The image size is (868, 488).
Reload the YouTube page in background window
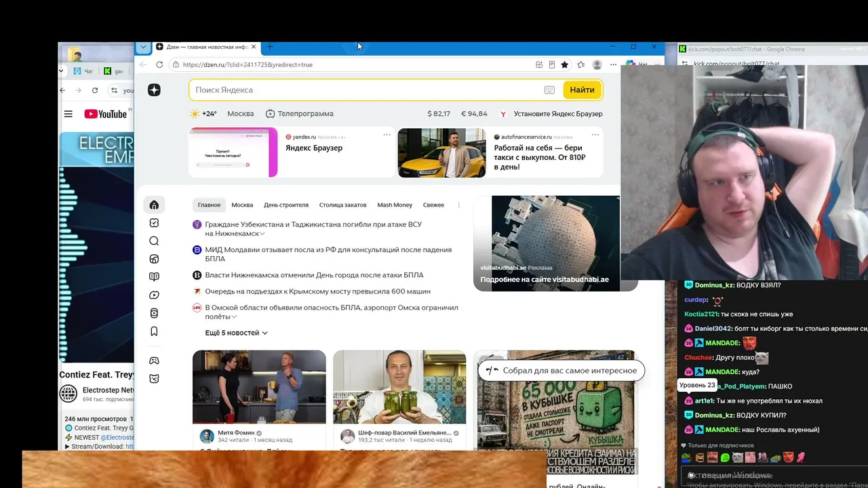[x=95, y=90]
